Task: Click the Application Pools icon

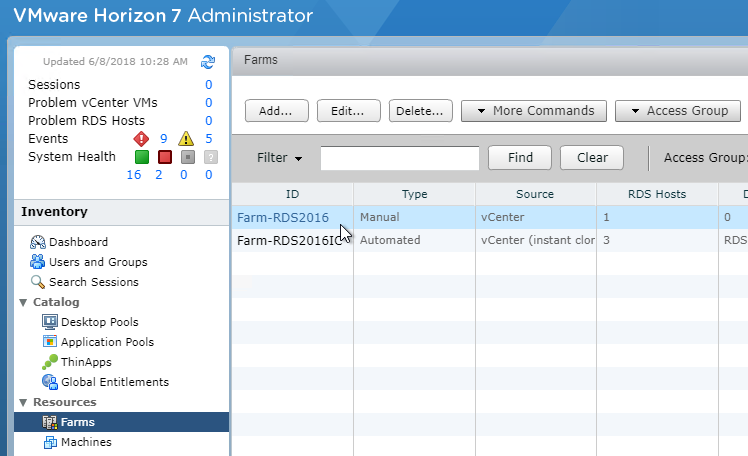Action: click(50, 342)
